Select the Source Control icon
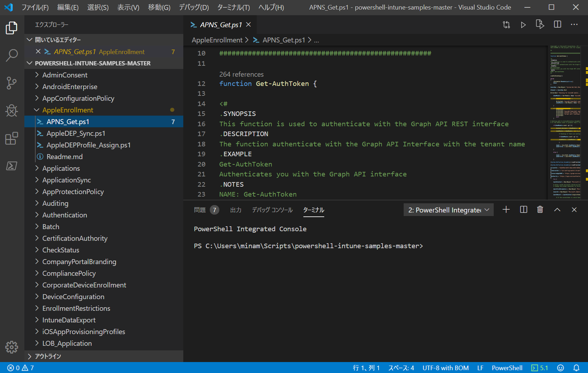The width and height of the screenshot is (588, 373). tap(11, 83)
